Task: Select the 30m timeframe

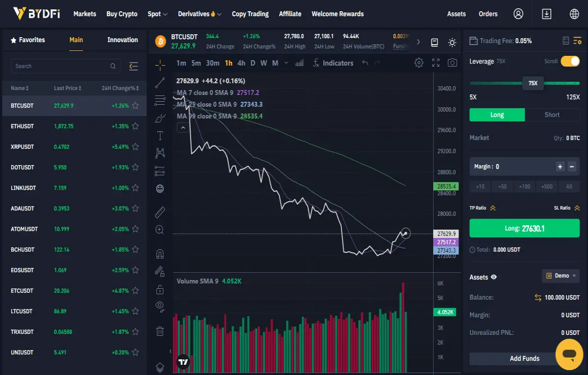Action: click(x=213, y=63)
